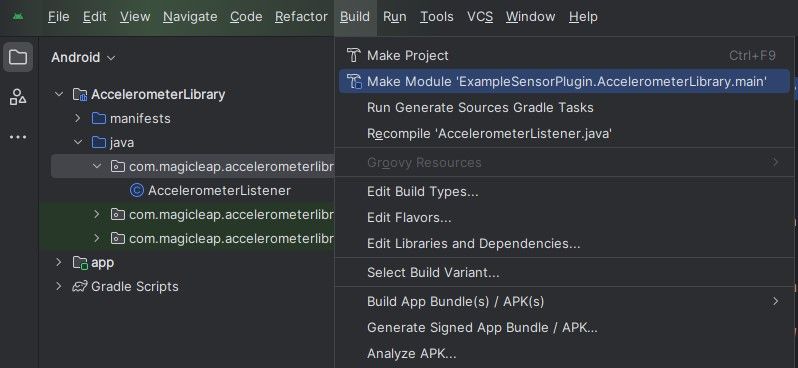Collapse the java folder
Screen dimensions: 798x368
tap(78, 143)
